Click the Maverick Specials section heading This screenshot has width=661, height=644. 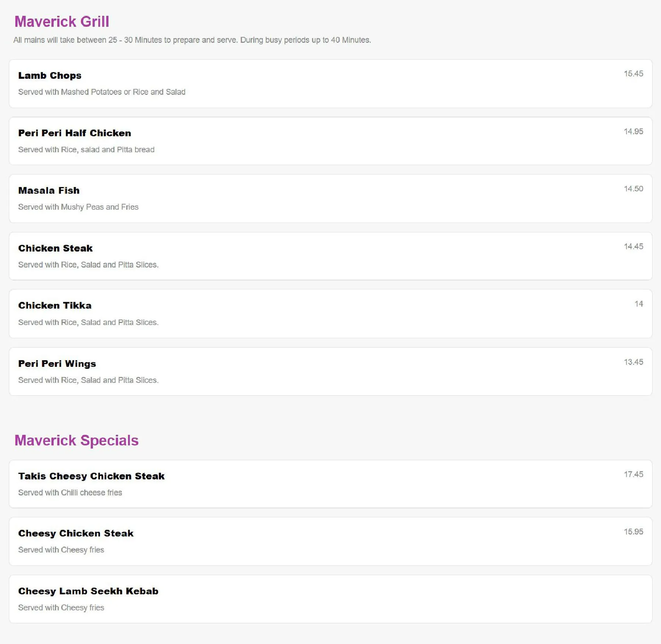tap(76, 441)
